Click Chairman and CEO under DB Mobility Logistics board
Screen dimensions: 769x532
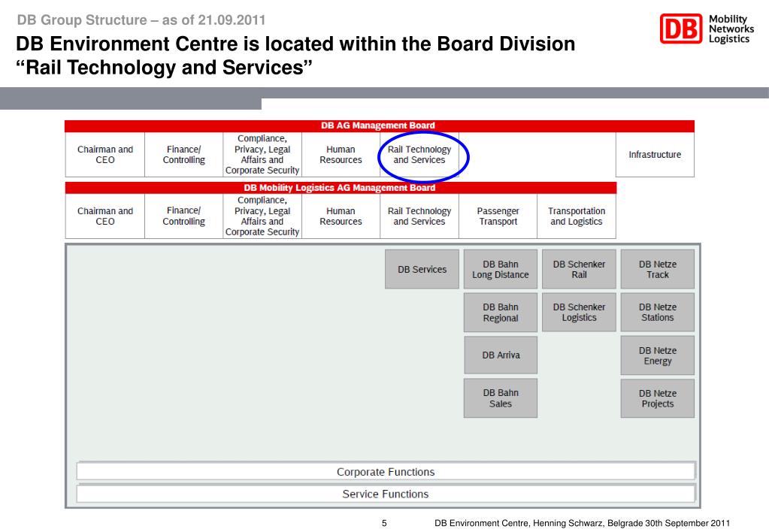105,216
